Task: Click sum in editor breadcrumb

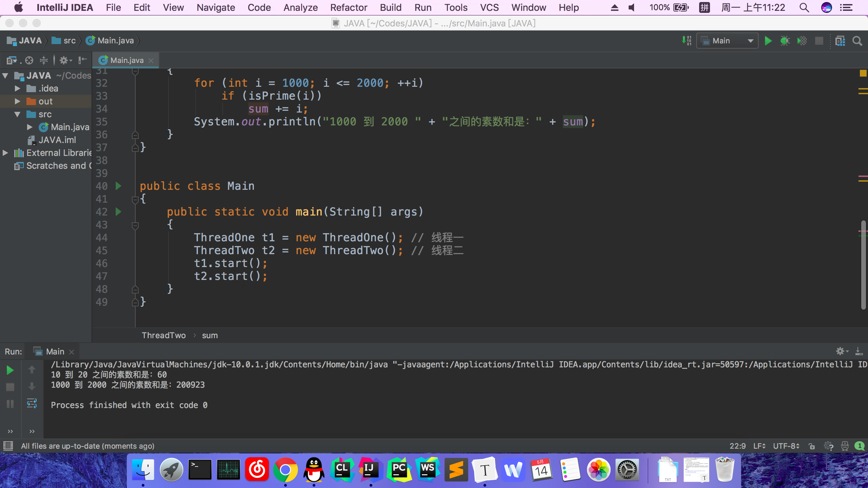Action: point(210,335)
